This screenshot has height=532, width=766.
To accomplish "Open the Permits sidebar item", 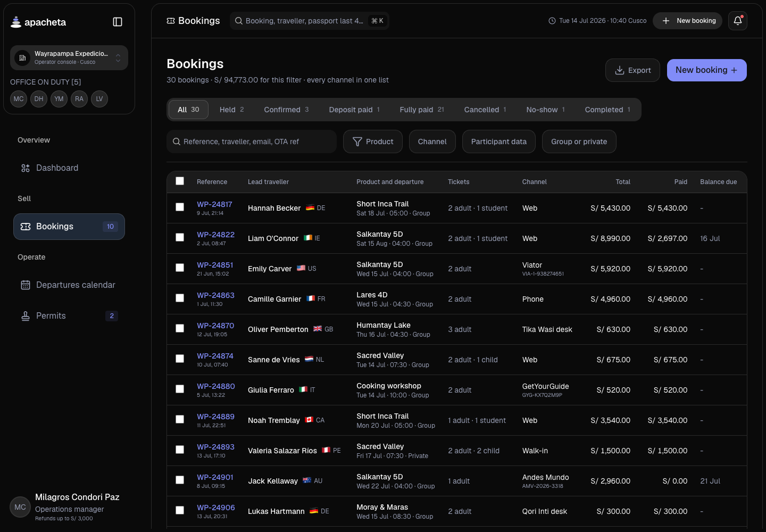I will pyautogui.click(x=69, y=316).
